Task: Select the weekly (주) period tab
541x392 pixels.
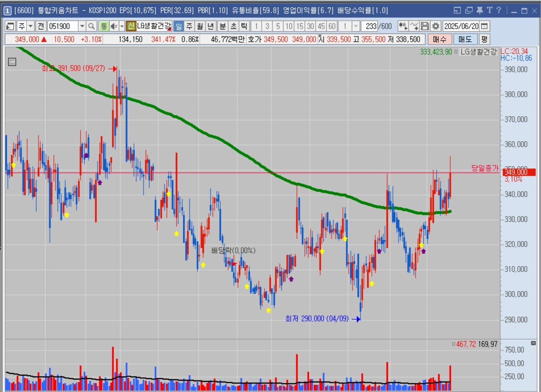Action: pos(189,26)
